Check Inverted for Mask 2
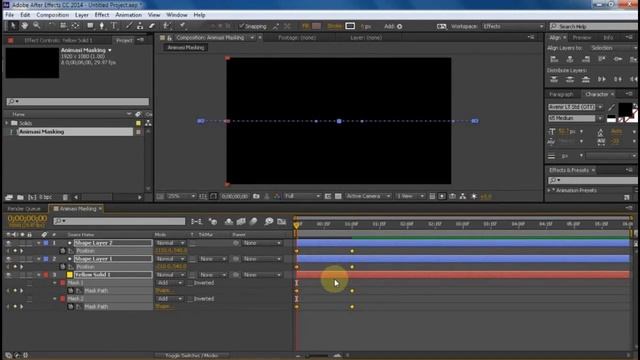The width and height of the screenshot is (640, 360). pos(190,299)
